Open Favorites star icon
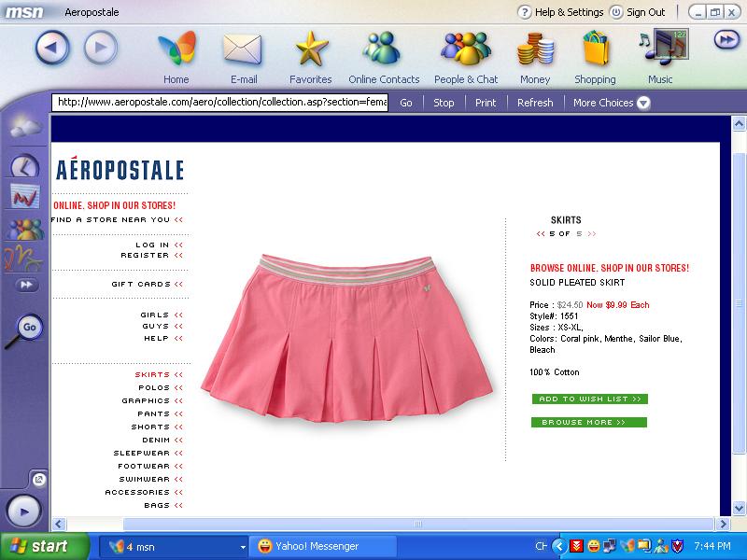 (312, 49)
